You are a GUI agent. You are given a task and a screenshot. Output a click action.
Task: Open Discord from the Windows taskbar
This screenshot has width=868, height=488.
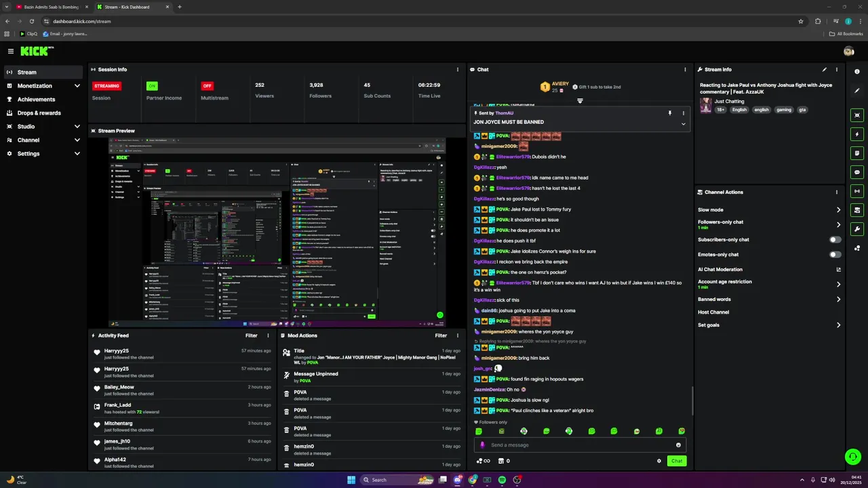pyautogui.click(x=458, y=480)
